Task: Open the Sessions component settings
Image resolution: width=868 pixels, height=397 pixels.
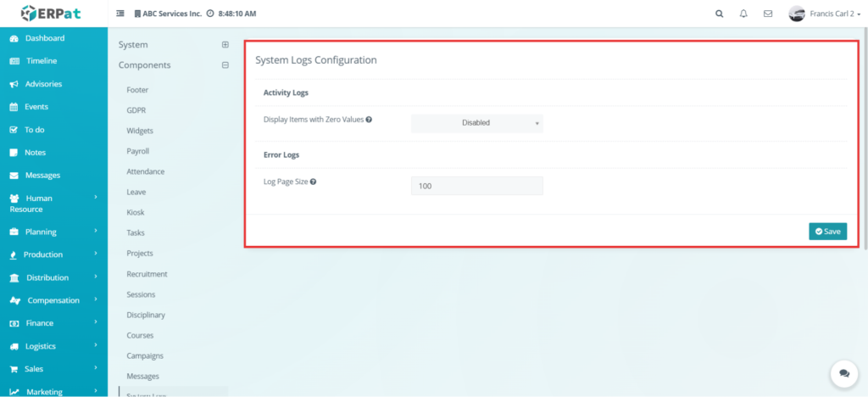Action: coord(141,294)
